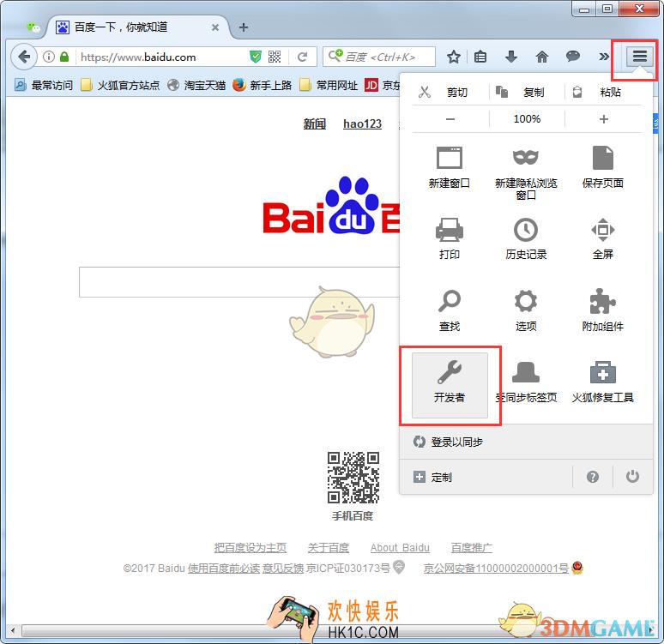Screen dimensions: 664x644
Task: Click the green padlock security icon
Action: point(64,57)
